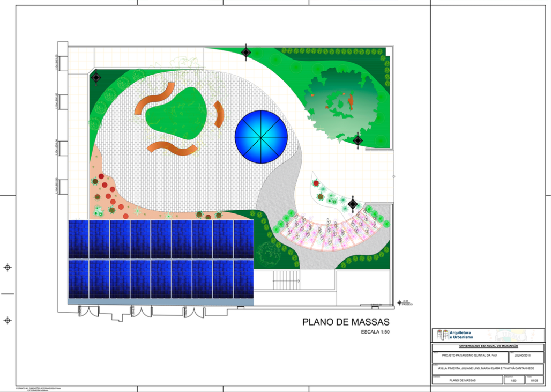The height and width of the screenshot is (392, 551).
Task: Select the black diamond marker near the flower bed
Action: click(353, 204)
